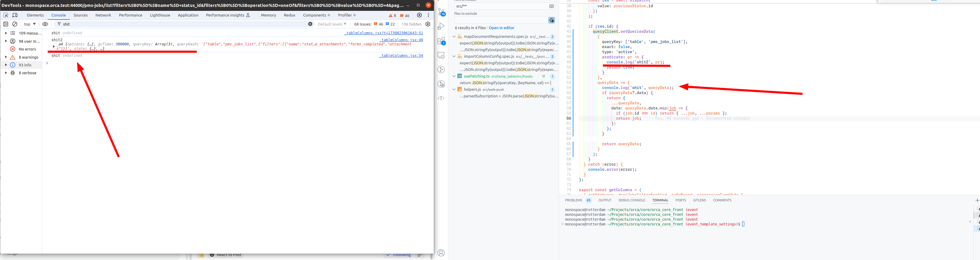The width and height of the screenshot is (980, 260).
Task: Click the 46 page errors issue counter
Action: coord(378,24)
